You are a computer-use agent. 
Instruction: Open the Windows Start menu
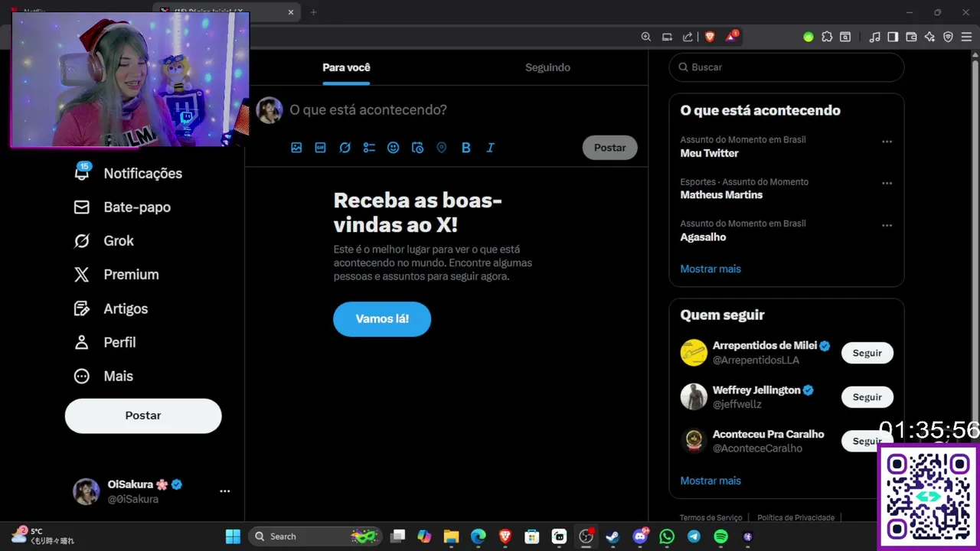click(233, 536)
